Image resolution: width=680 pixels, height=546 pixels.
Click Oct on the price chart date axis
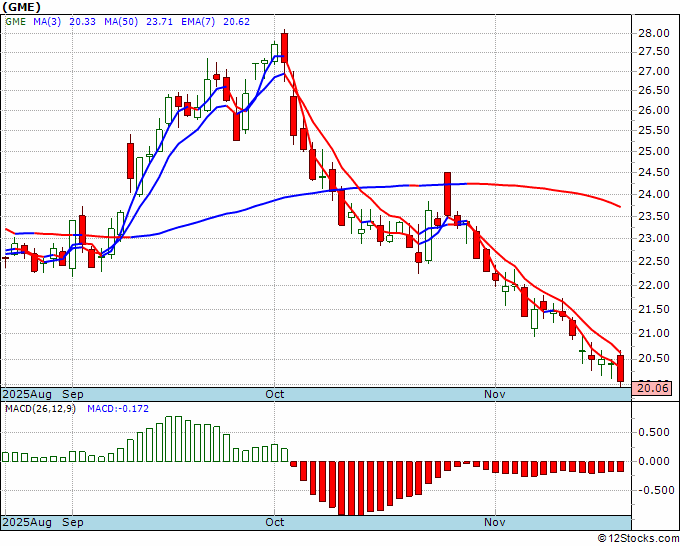pyautogui.click(x=275, y=394)
